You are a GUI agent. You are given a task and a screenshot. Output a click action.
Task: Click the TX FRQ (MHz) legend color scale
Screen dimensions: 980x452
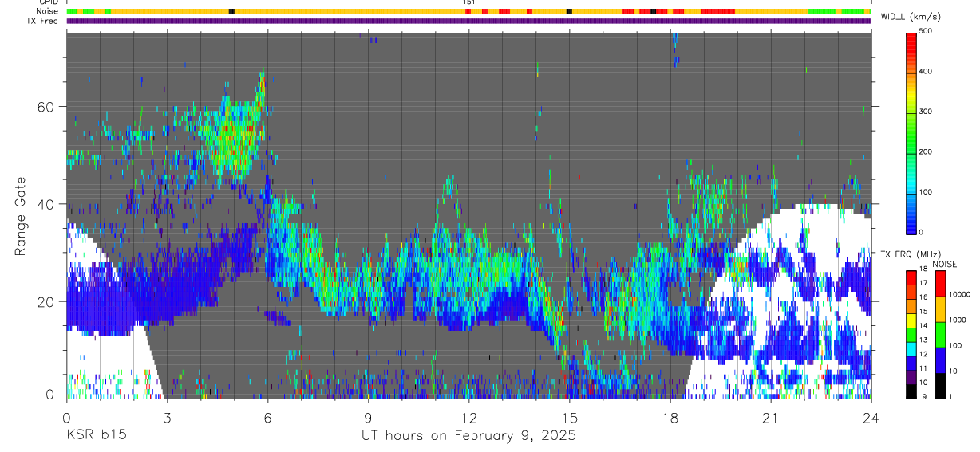pos(911,334)
